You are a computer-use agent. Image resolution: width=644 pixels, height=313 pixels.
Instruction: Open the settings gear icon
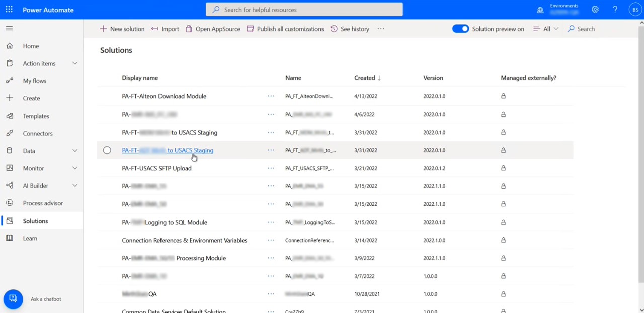point(595,10)
